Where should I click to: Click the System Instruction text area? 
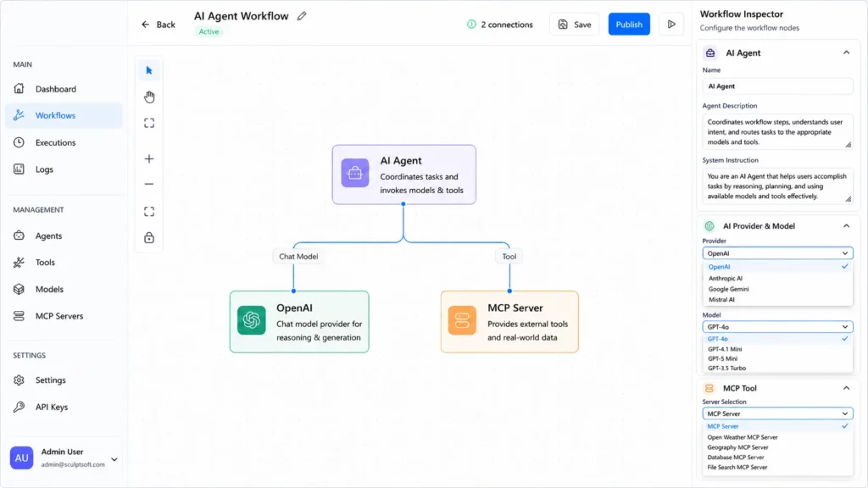pos(778,186)
